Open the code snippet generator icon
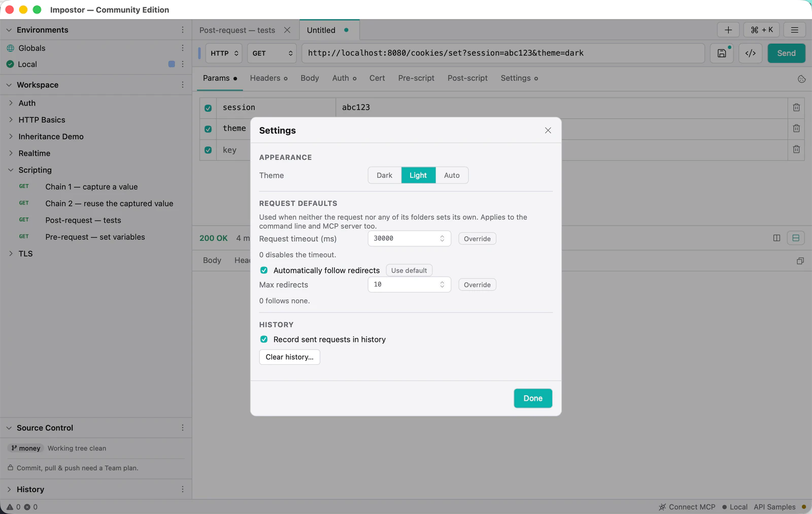The image size is (812, 514). pos(751,53)
